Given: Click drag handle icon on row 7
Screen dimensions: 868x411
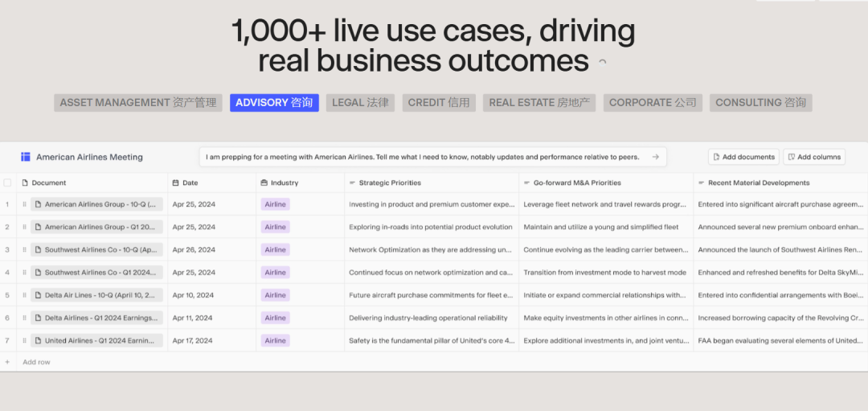Looking at the screenshot, I should click(24, 341).
